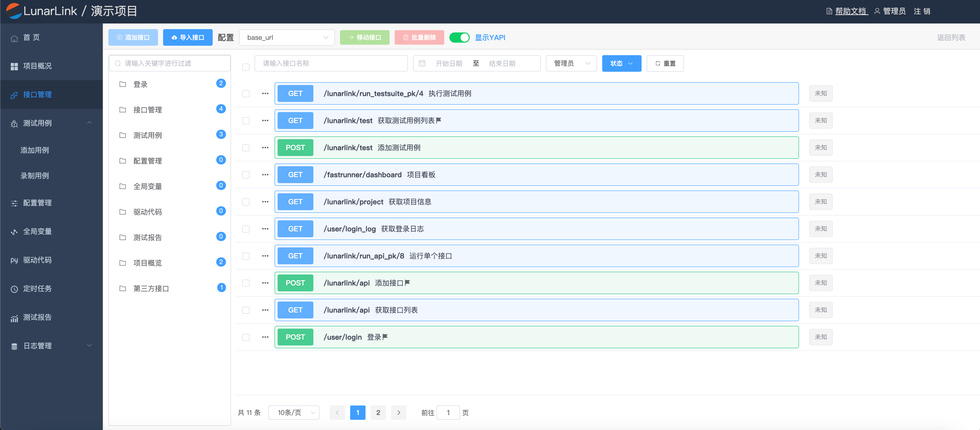Screen dimensions: 980x430
Task: Select the 录制用例 submenu item
Action: [x=35, y=176]
